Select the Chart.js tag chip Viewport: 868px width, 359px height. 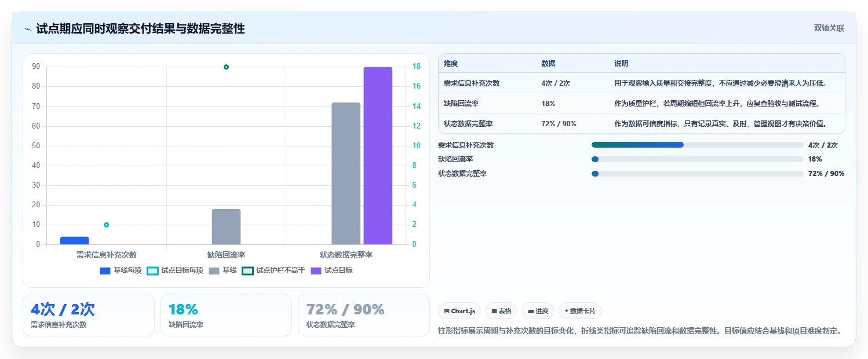[x=459, y=311]
